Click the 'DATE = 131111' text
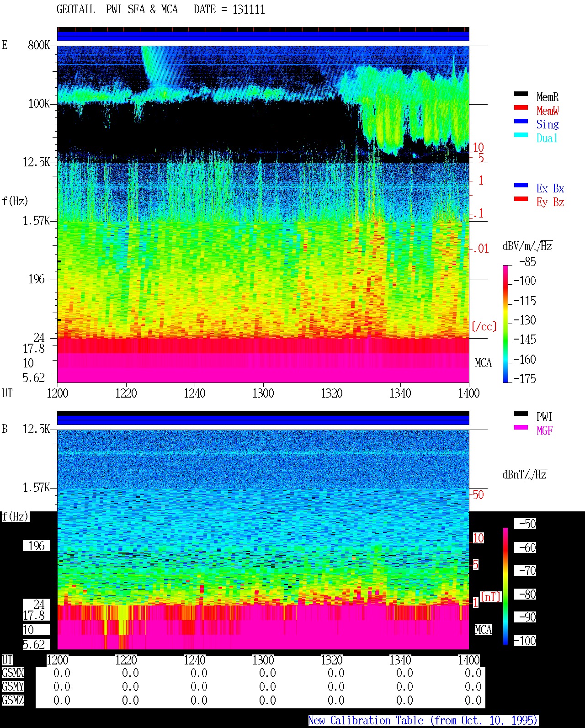The height and width of the screenshot is (728, 585). 229,10
